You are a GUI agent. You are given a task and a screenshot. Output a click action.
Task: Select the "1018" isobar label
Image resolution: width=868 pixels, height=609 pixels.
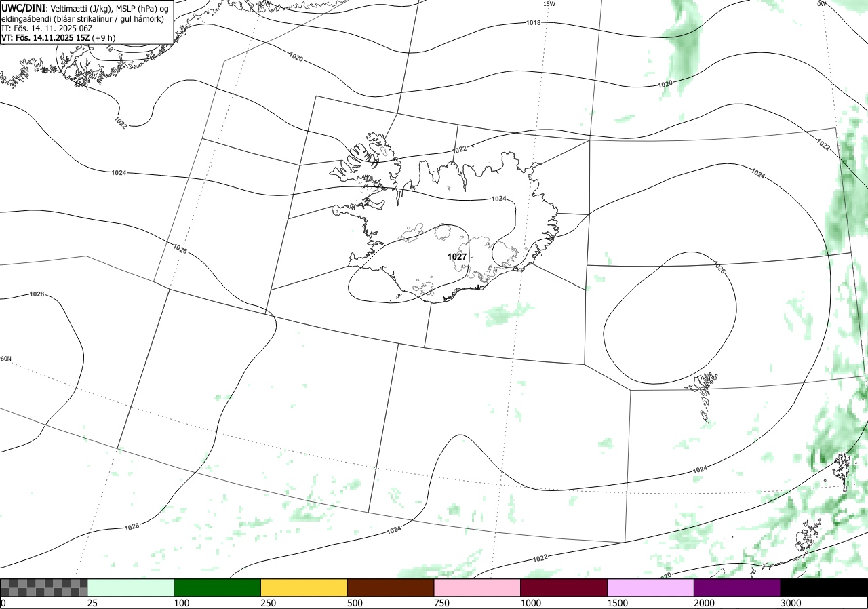534,23
